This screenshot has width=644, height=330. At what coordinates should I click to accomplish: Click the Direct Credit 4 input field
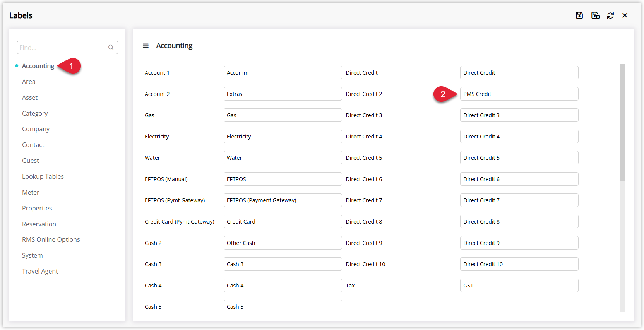point(519,137)
